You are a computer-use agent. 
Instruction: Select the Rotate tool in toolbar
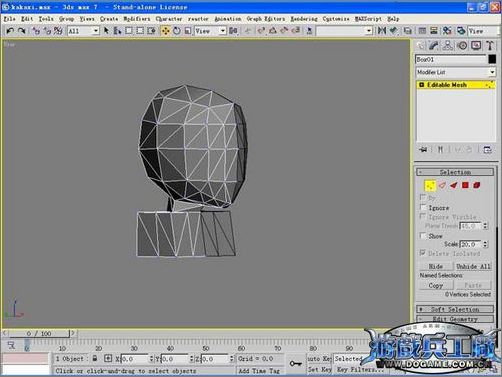coord(177,31)
